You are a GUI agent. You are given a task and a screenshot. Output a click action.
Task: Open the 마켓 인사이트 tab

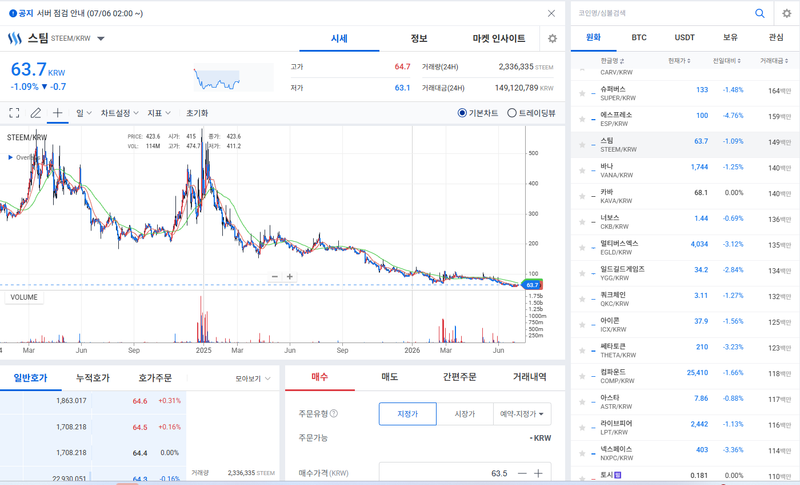pos(498,38)
